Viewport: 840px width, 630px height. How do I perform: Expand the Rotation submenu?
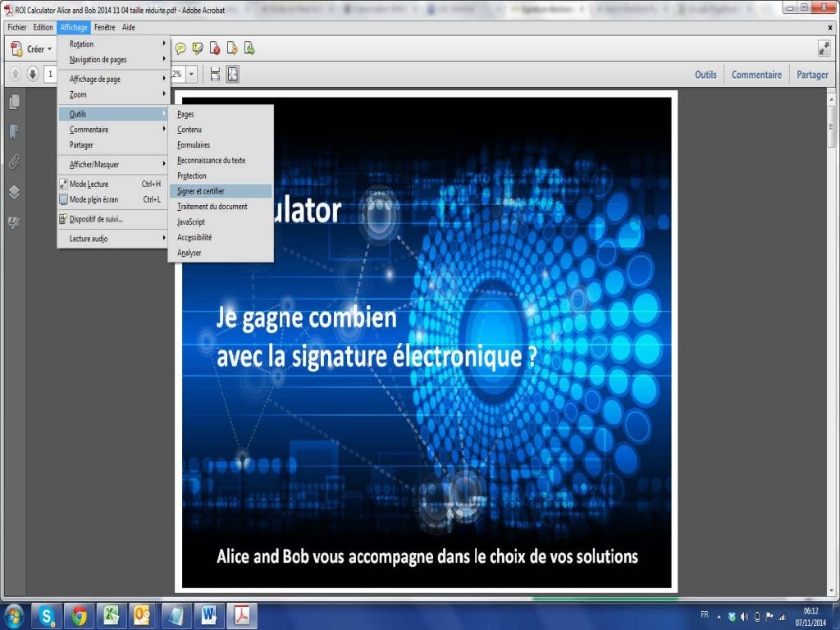coord(113,44)
